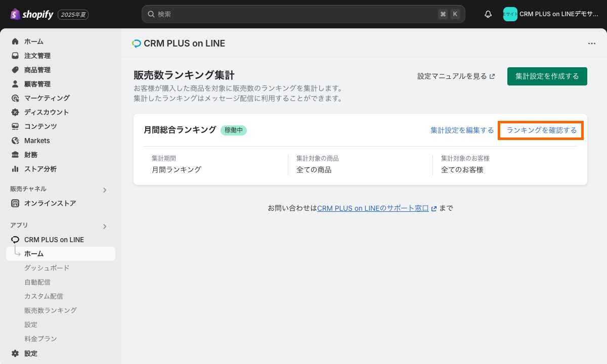This screenshot has height=364, width=607.
Task: Click the 商品管理 tag icon
Action: click(15, 70)
